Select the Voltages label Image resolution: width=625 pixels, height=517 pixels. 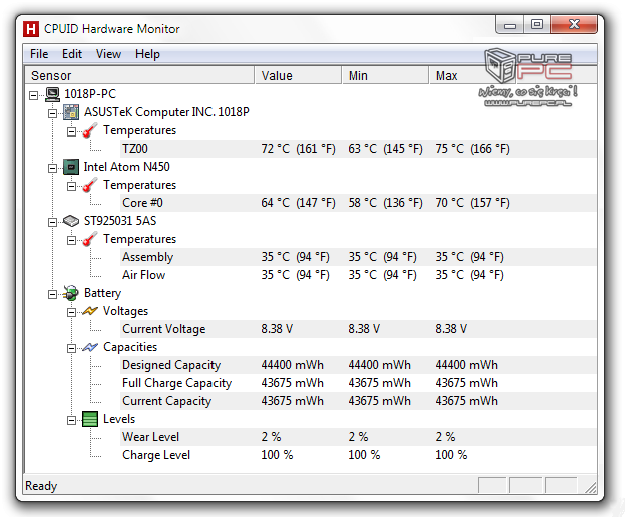pos(125,311)
